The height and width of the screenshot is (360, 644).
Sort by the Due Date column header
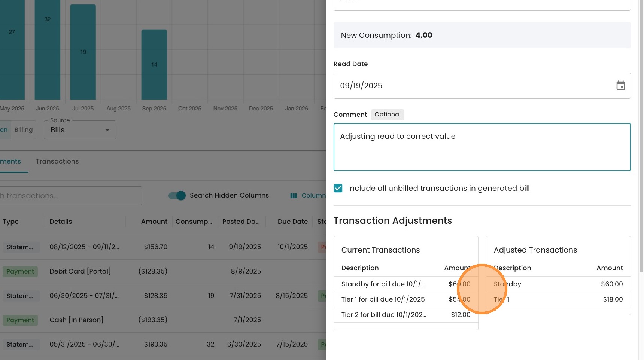[292, 222]
